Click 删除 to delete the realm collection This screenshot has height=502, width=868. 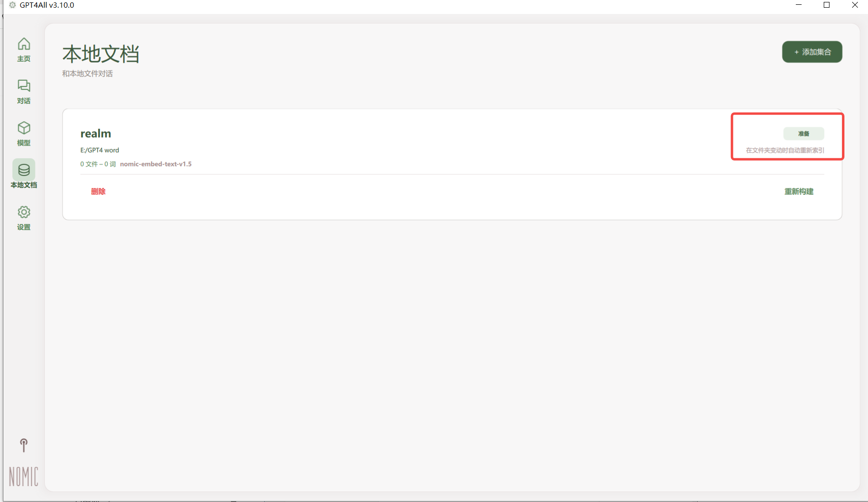coord(98,191)
